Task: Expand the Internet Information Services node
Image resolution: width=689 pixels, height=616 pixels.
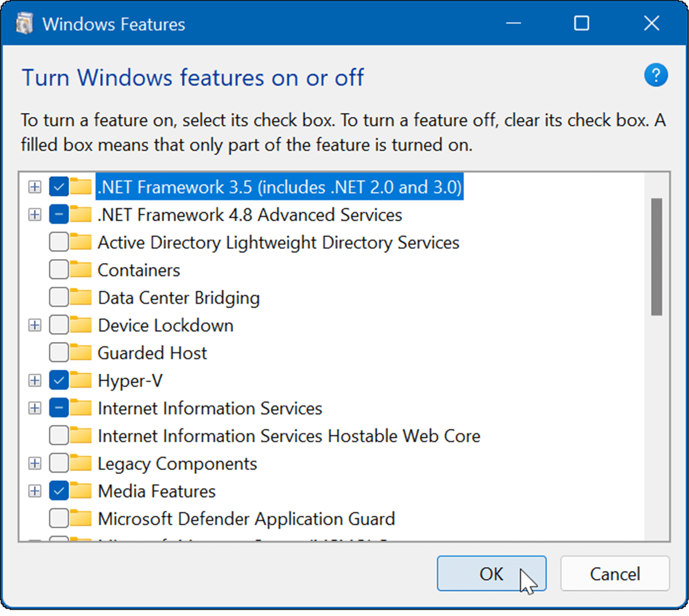Action: [35, 408]
